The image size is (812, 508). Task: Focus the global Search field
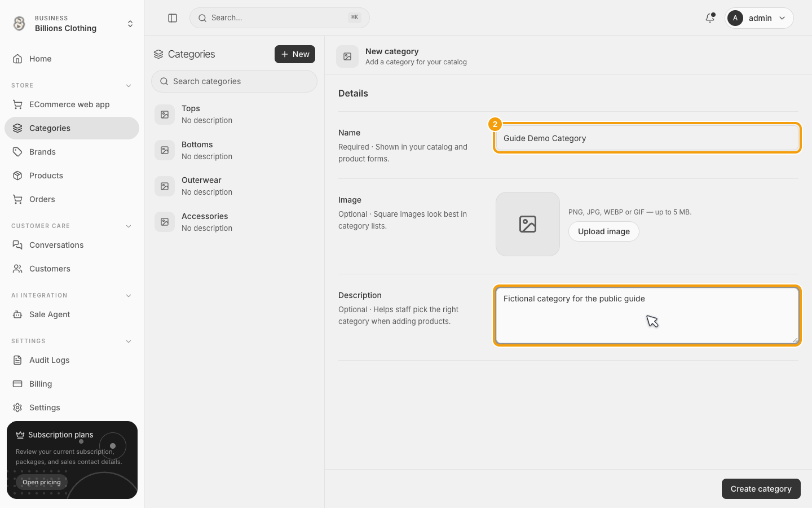[x=280, y=18]
